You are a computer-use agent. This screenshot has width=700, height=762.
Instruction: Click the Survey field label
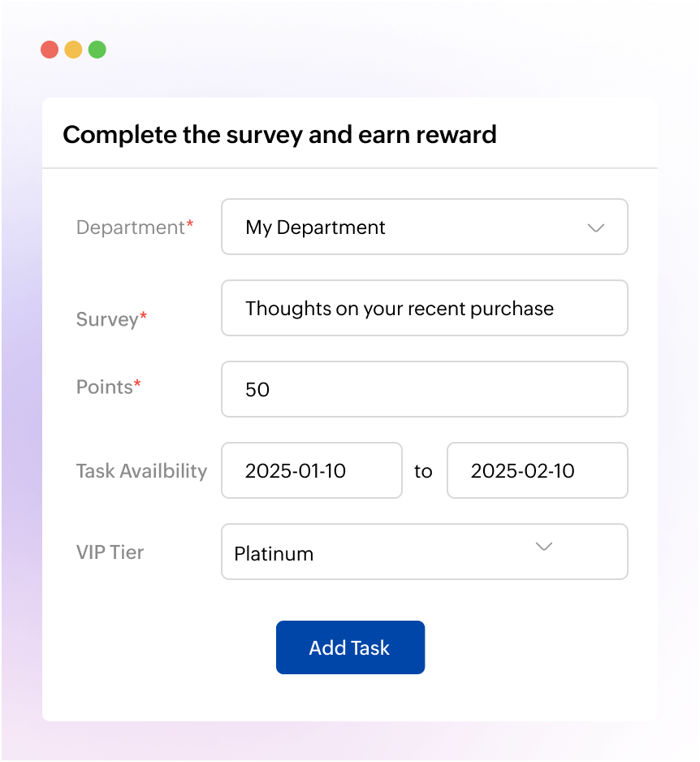coord(106,319)
